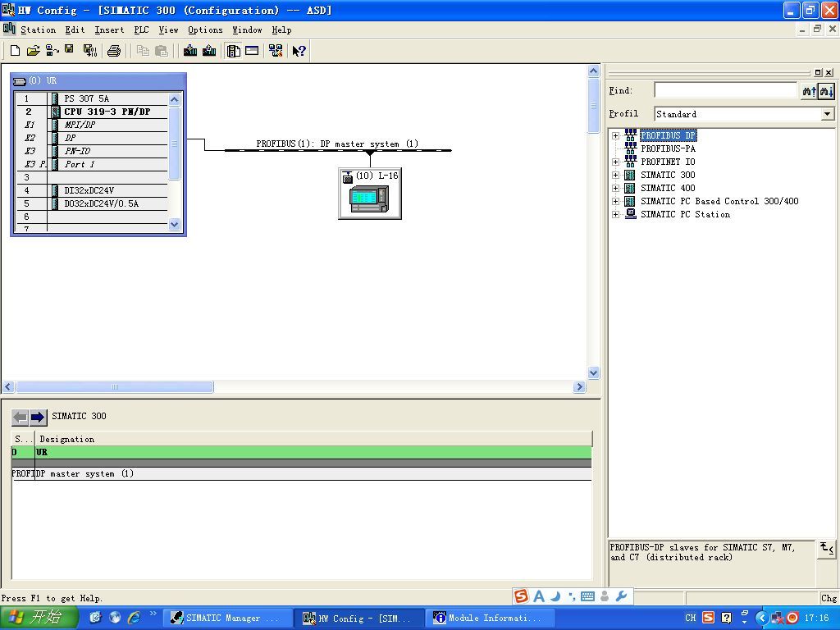Viewport: 840px width, 630px height.
Task: Select the DO32xDC24V/0.5A module row
Action: pos(92,203)
